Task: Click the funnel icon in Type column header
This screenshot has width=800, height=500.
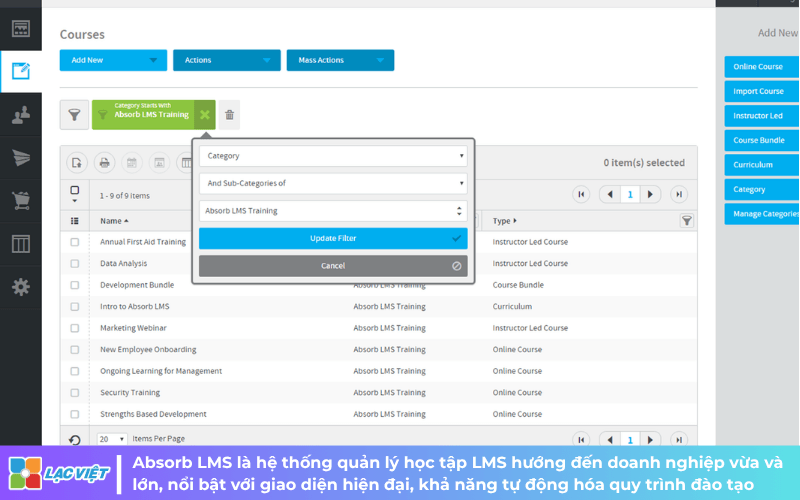Action: (687, 220)
